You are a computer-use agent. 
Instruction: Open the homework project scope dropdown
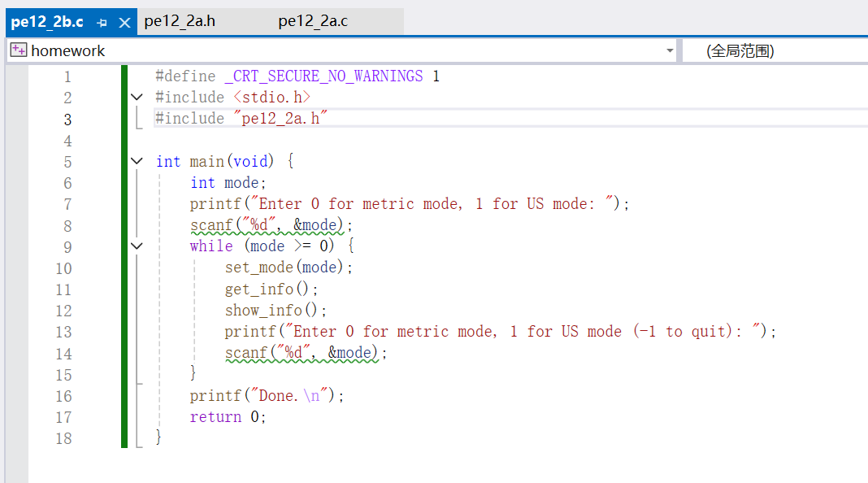[x=670, y=50]
